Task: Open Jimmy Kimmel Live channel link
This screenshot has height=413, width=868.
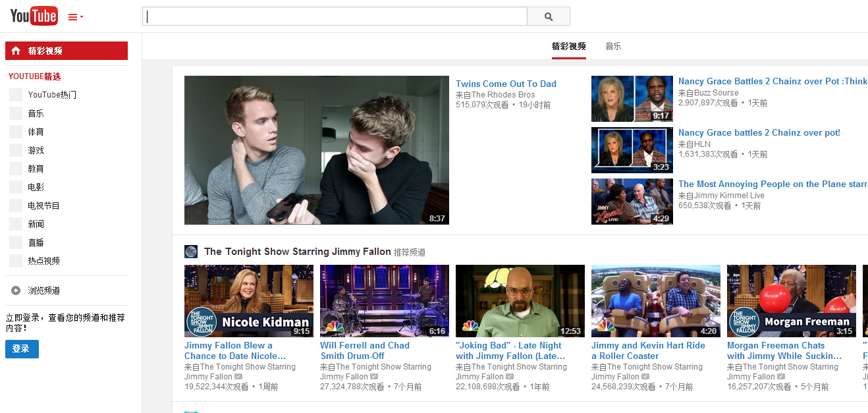Action: (729, 196)
